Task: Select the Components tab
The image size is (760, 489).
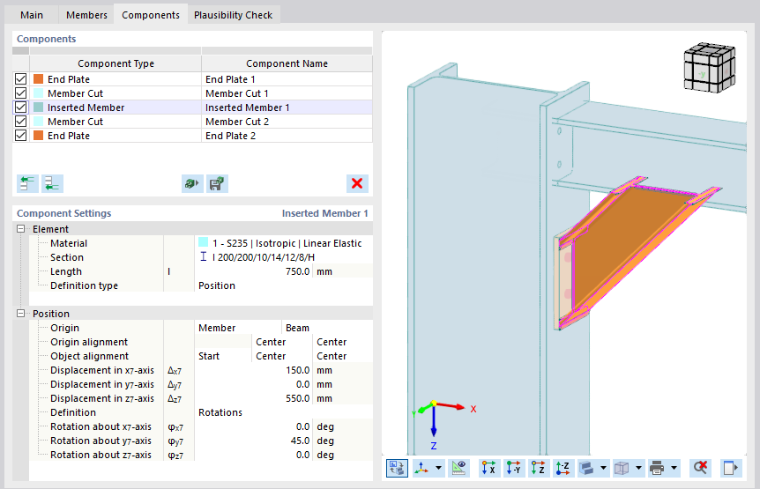Action: click(x=151, y=15)
